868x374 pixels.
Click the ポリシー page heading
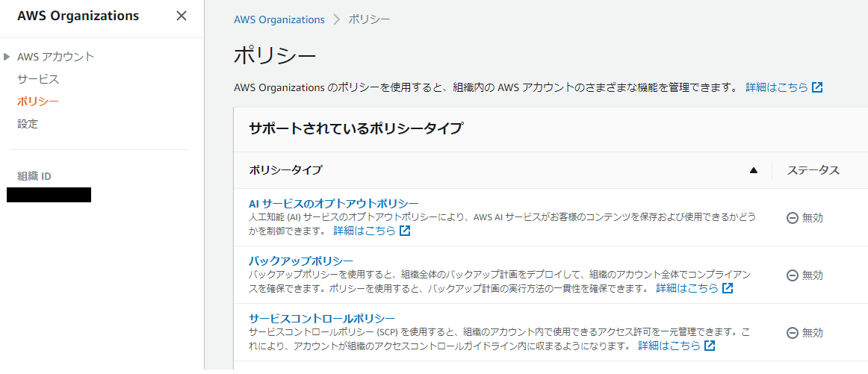[275, 56]
